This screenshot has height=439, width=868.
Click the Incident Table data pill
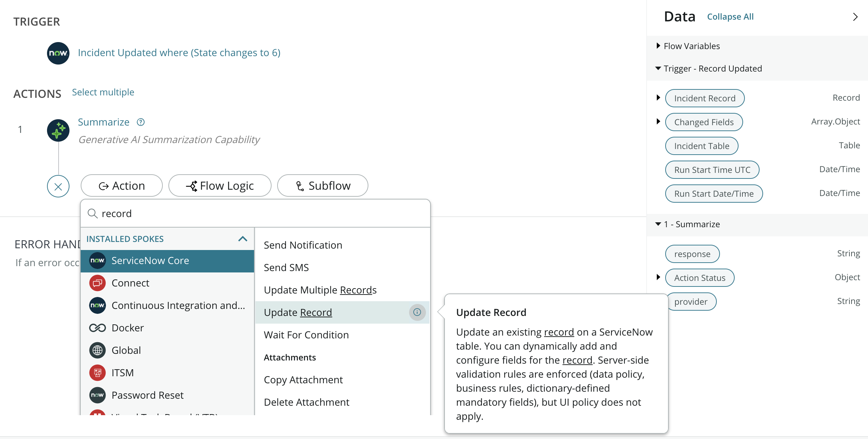702,146
